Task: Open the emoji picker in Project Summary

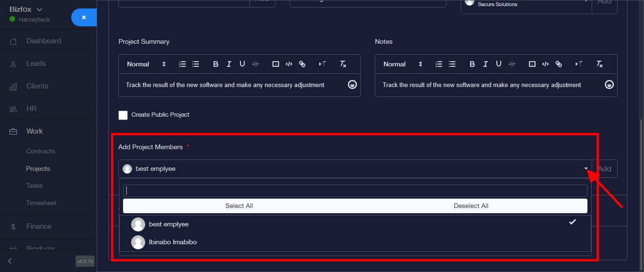Action: coord(352,85)
